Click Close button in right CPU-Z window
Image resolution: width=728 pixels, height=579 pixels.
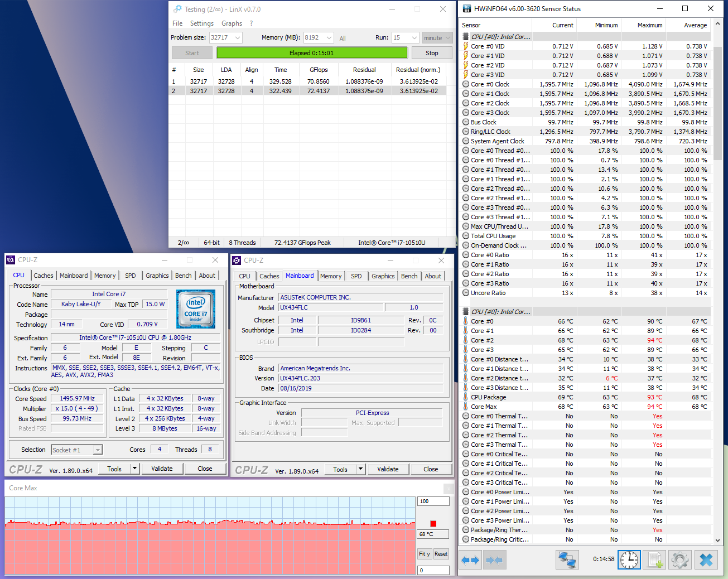coord(431,469)
